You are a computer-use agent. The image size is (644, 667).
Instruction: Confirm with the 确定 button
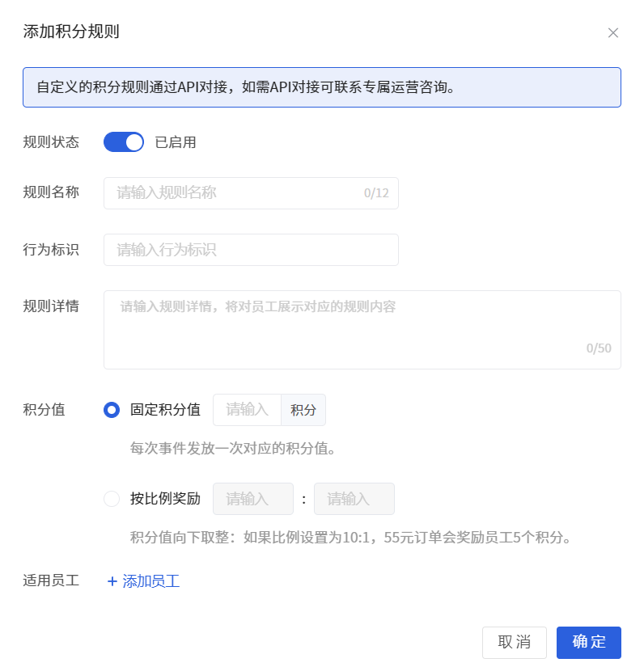(x=589, y=642)
